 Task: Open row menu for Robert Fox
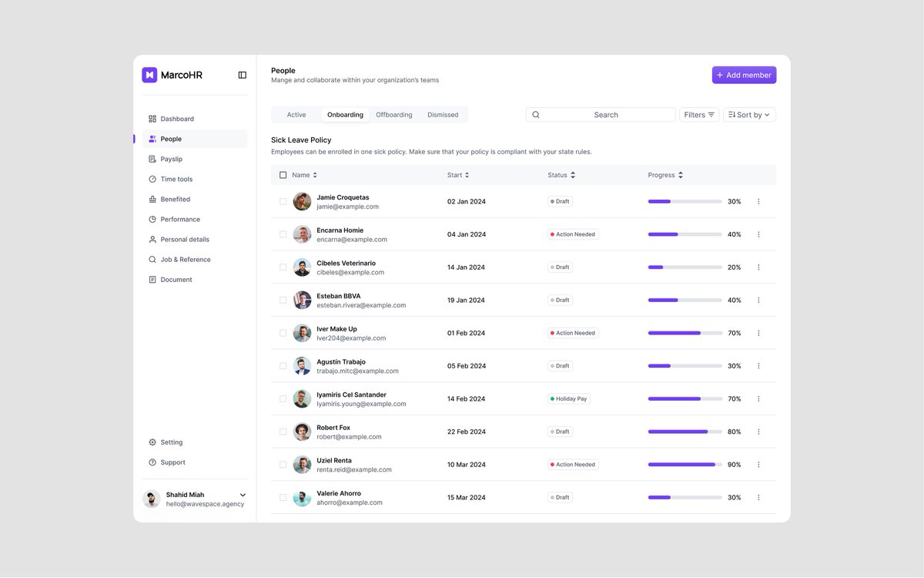[x=758, y=432]
